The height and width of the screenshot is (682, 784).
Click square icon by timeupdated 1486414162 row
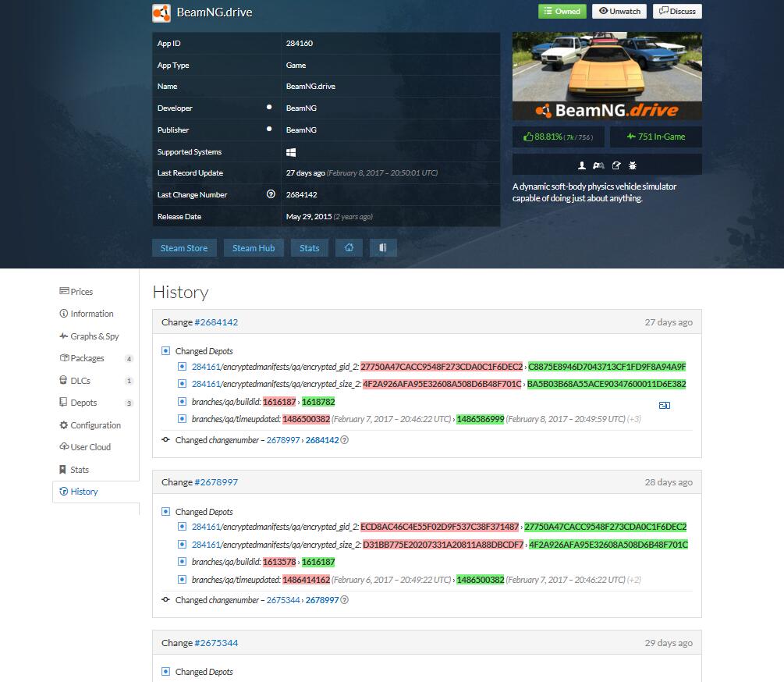pyautogui.click(x=182, y=580)
